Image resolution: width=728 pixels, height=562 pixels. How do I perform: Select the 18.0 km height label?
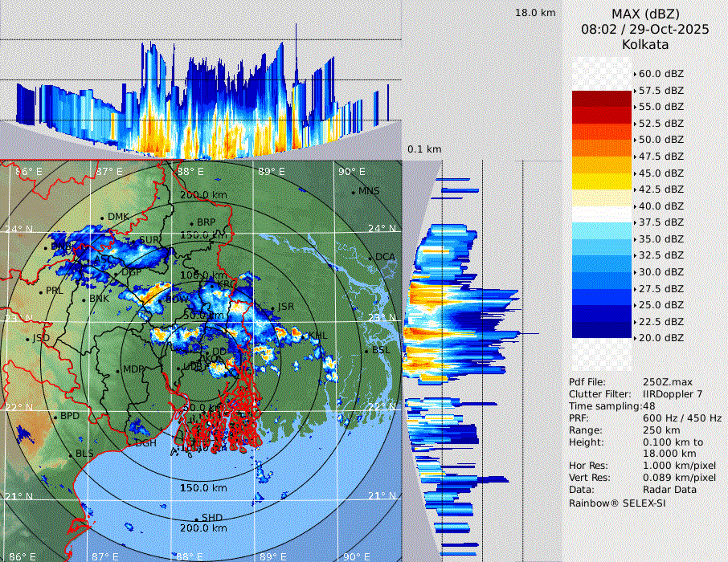click(535, 13)
